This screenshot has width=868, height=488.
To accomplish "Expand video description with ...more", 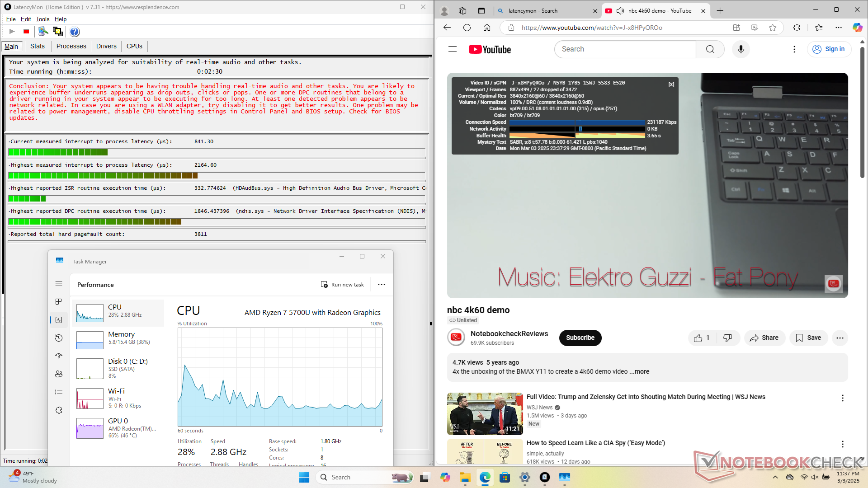I will 639,371.
